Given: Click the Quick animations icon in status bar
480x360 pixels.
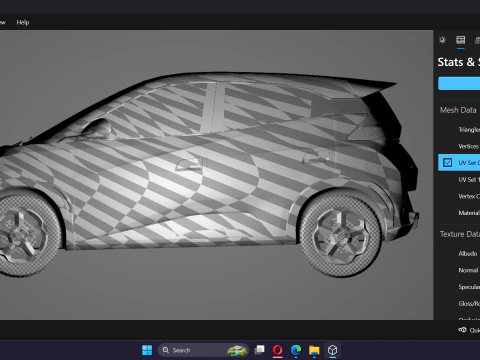Looking at the screenshot, I should [462, 330].
